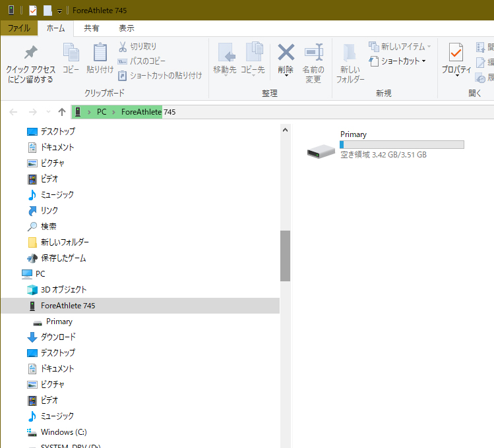Switch to the Home (ホーム) tab

56,28
